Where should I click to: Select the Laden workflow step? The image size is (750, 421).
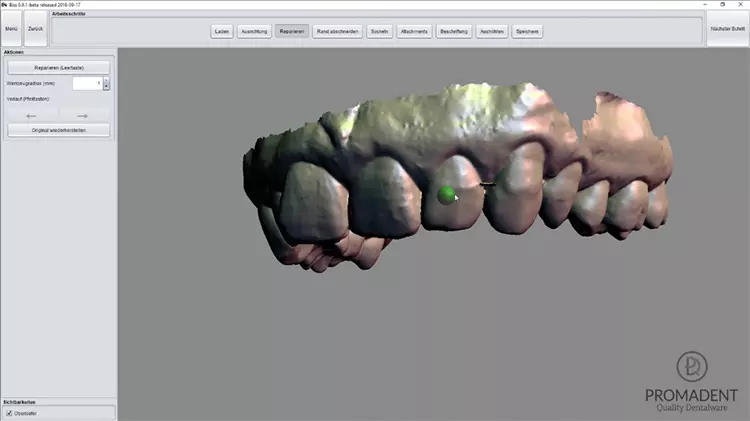click(221, 32)
